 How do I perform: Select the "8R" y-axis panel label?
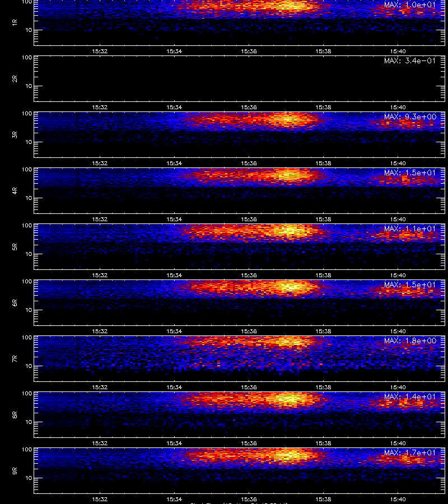pyautogui.click(x=15, y=414)
